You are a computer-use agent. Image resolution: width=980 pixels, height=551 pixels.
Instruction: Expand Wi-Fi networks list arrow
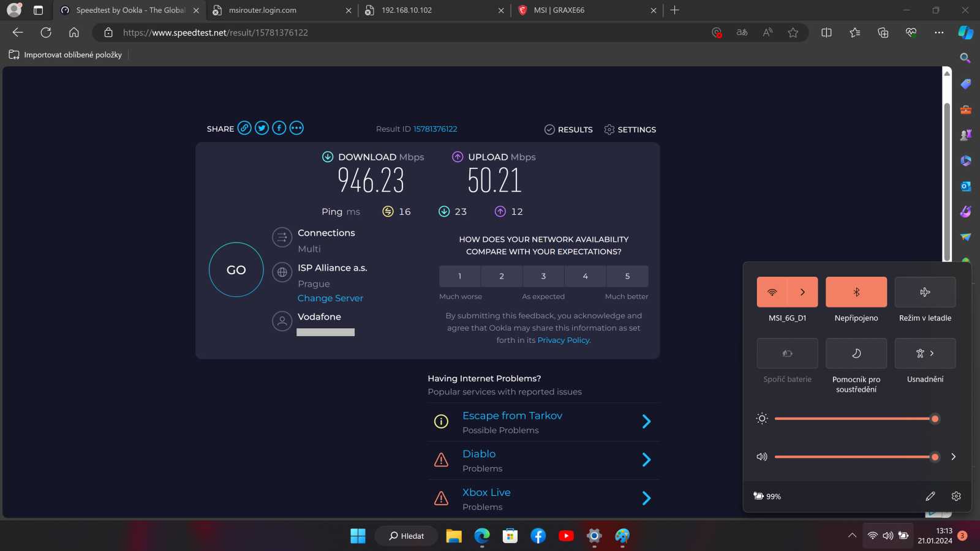pyautogui.click(x=802, y=292)
